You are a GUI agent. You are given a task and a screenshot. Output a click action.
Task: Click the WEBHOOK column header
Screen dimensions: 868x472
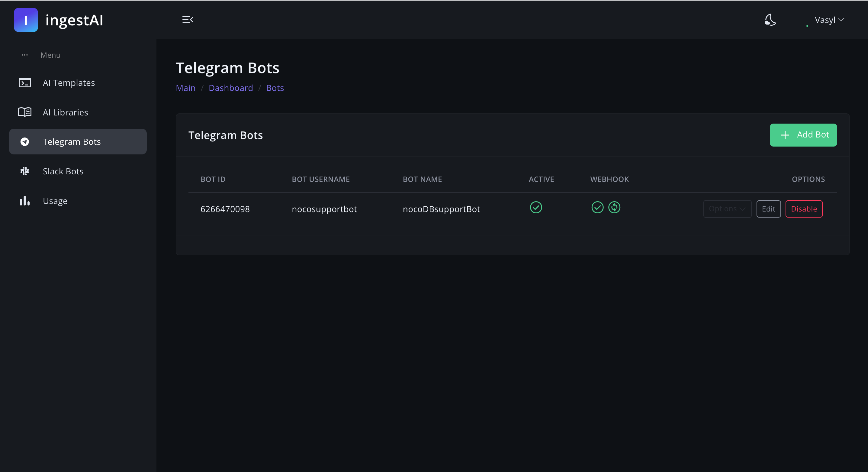click(609, 179)
